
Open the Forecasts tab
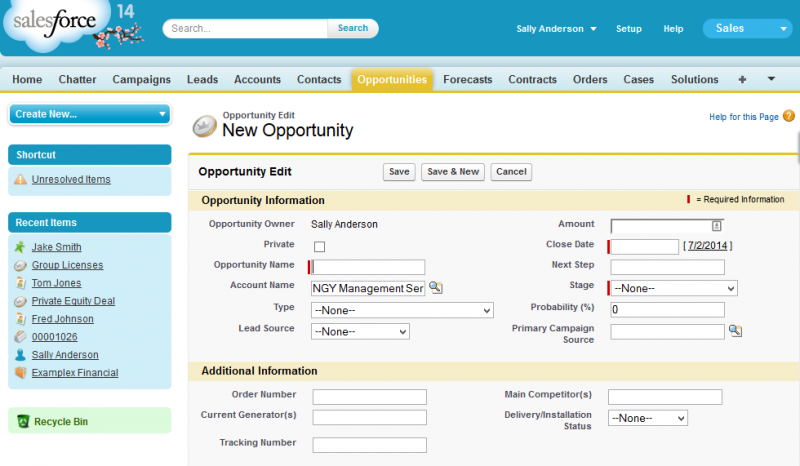point(467,79)
